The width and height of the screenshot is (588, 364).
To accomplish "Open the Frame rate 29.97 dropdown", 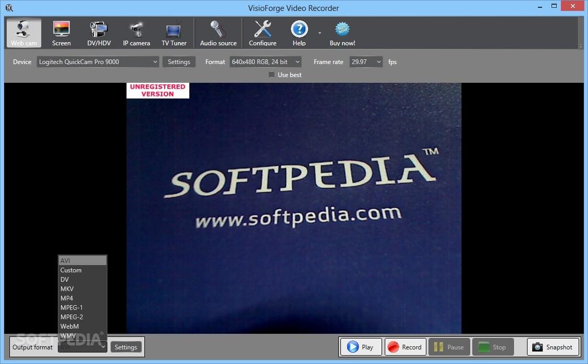I will 365,62.
